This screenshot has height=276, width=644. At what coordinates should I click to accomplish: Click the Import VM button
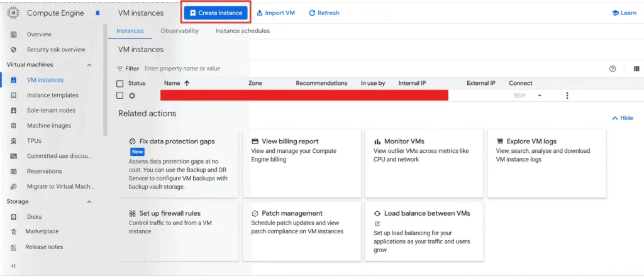click(x=276, y=13)
